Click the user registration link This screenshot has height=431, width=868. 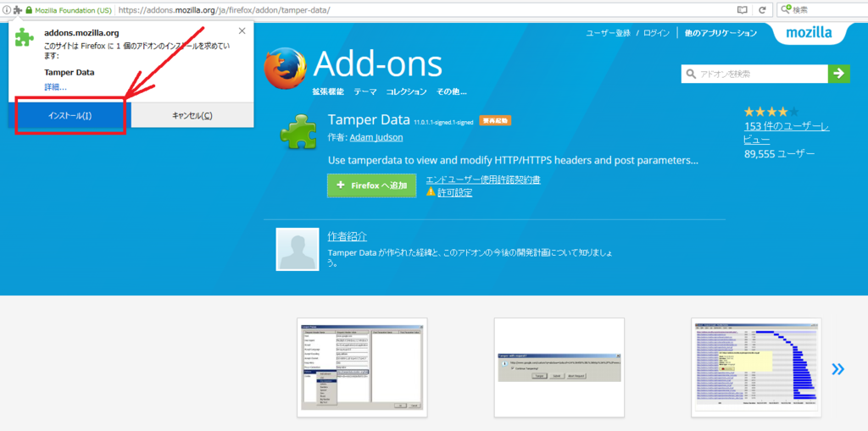(x=608, y=33)
